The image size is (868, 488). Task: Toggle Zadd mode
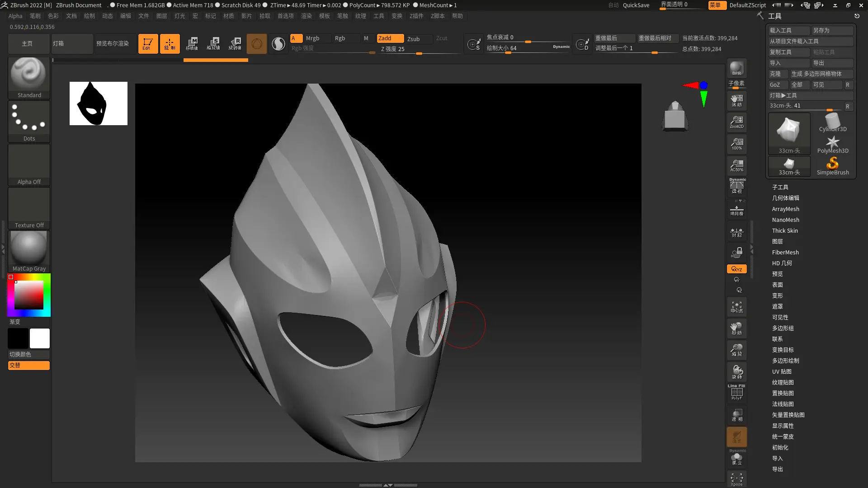click(x=391, y=38)
